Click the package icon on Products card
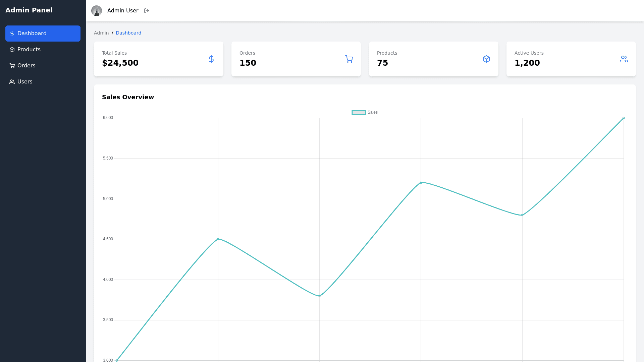 click(486, 59)
